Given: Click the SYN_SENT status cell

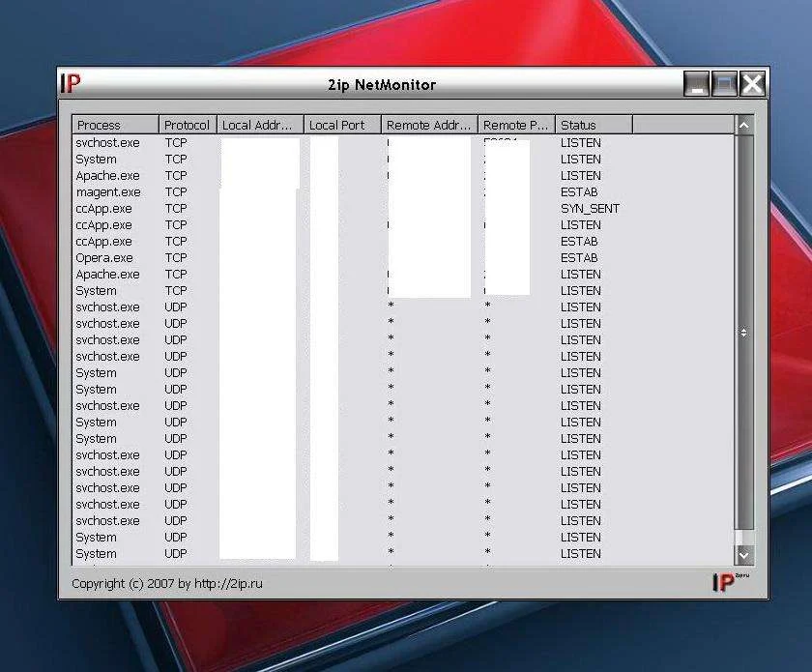Looking at the screenshot, I should 590,209.
